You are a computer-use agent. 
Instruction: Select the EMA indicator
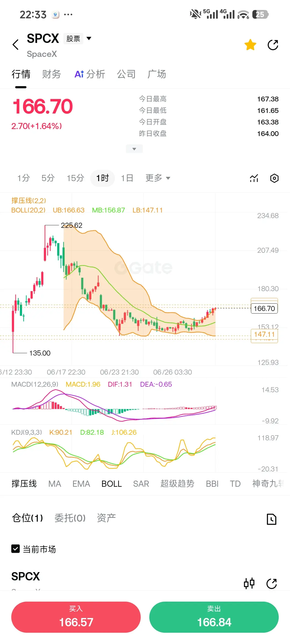[x=81, y=484]
